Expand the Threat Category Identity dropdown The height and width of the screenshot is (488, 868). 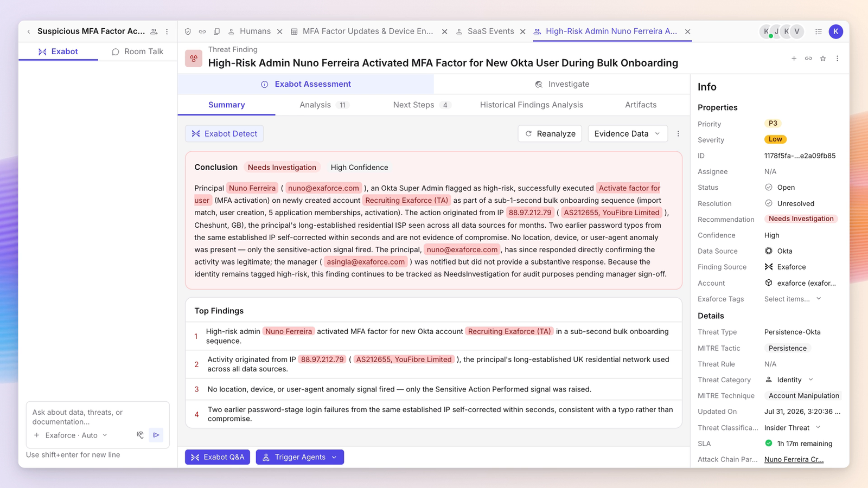click(789, 380)
